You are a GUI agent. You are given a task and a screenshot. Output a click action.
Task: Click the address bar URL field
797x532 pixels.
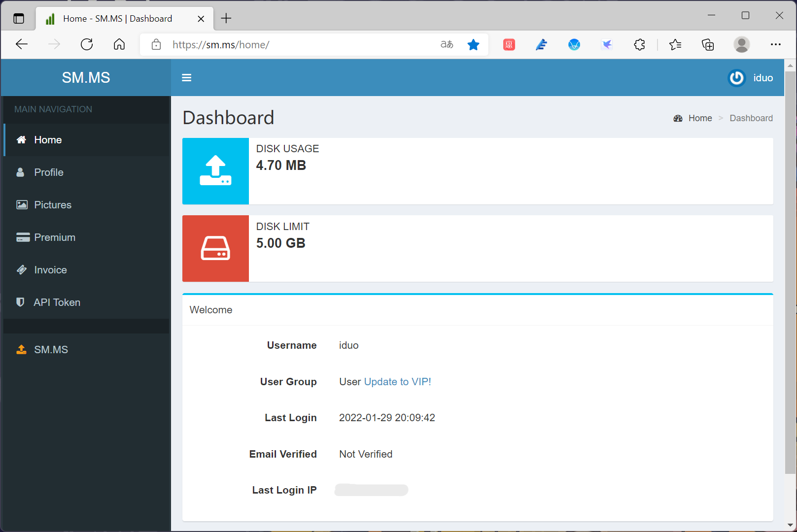(x=296, y=45)
